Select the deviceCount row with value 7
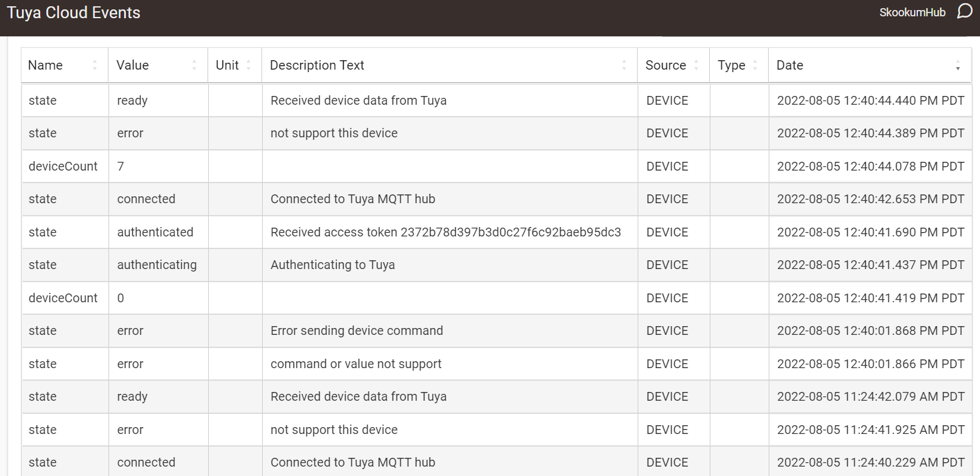 tap(63, 166)
